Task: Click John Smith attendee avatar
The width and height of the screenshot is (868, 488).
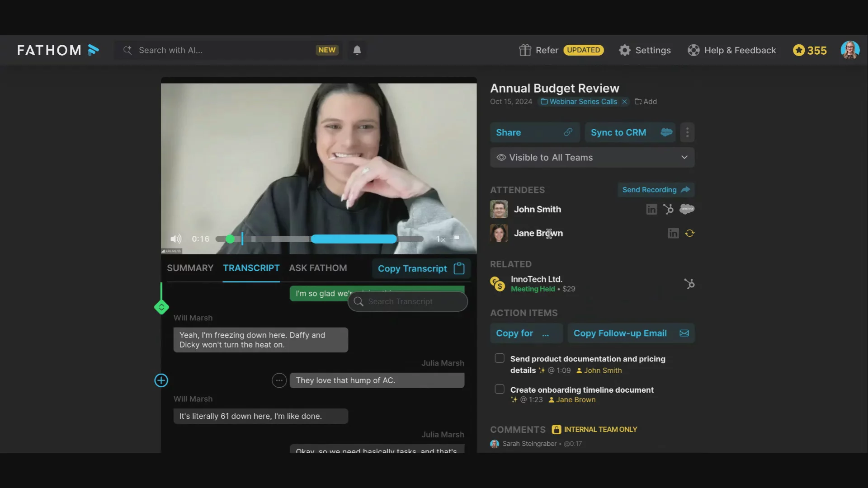Action: [x=499, y=209]
